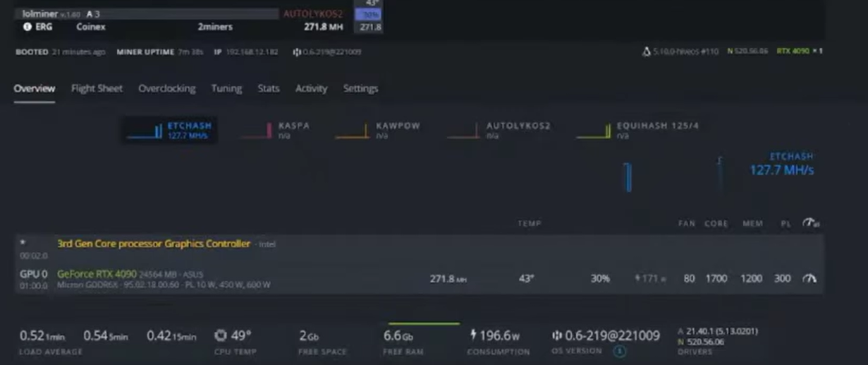
Task: Click the lolminer miner name
Action: (39, 13)
